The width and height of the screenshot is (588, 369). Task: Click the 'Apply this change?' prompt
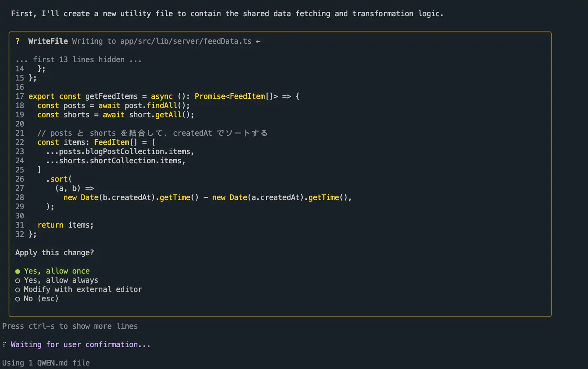point(55,253)
